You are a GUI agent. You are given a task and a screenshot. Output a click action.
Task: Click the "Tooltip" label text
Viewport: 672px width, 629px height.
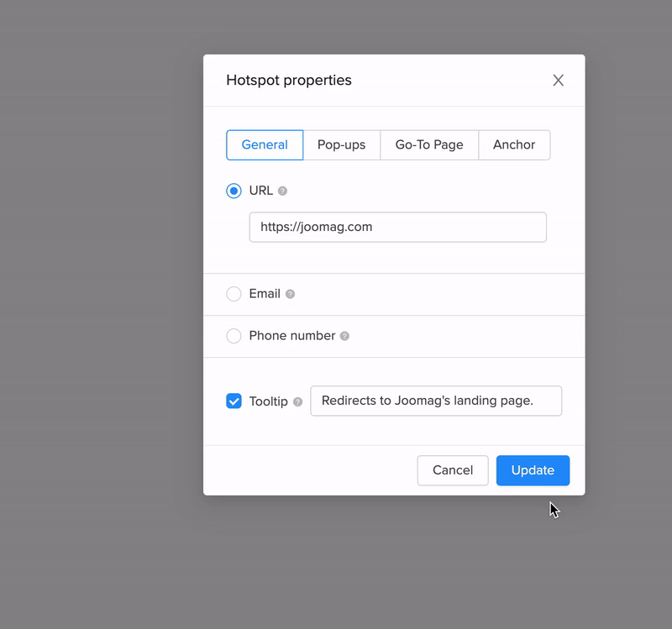click(268, 401)
